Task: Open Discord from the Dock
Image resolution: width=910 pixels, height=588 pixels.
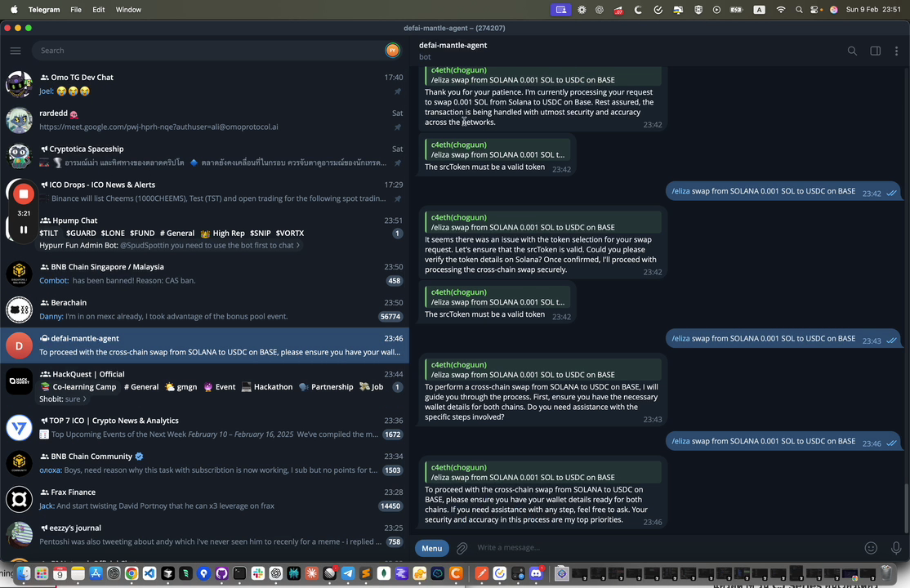Action: tap(536, 573)
